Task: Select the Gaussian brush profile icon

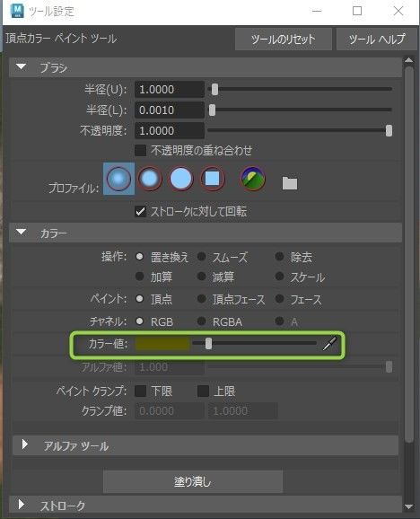Action: pyautogui.click(x=118, y=179)
